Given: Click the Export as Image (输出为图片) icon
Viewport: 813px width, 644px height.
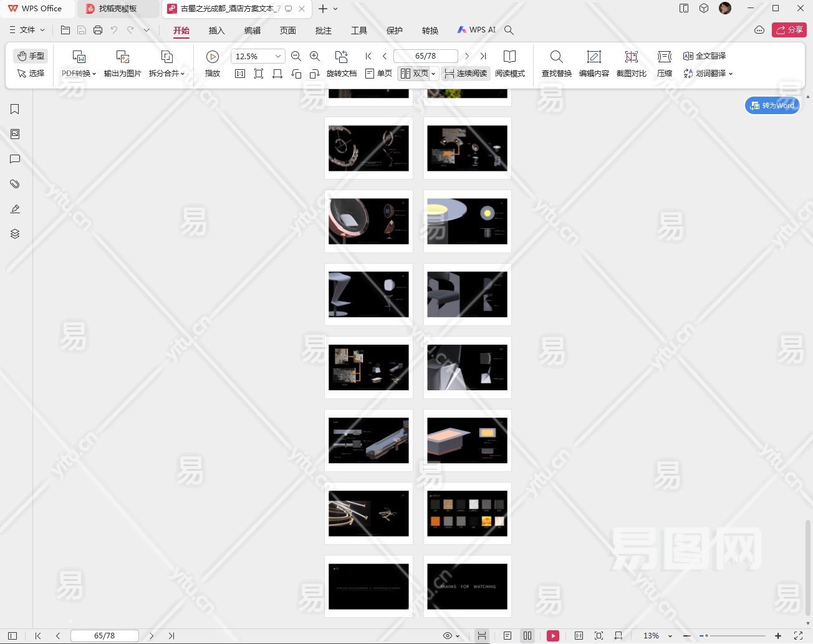Looking at the screenshot, I should point(122,57).
